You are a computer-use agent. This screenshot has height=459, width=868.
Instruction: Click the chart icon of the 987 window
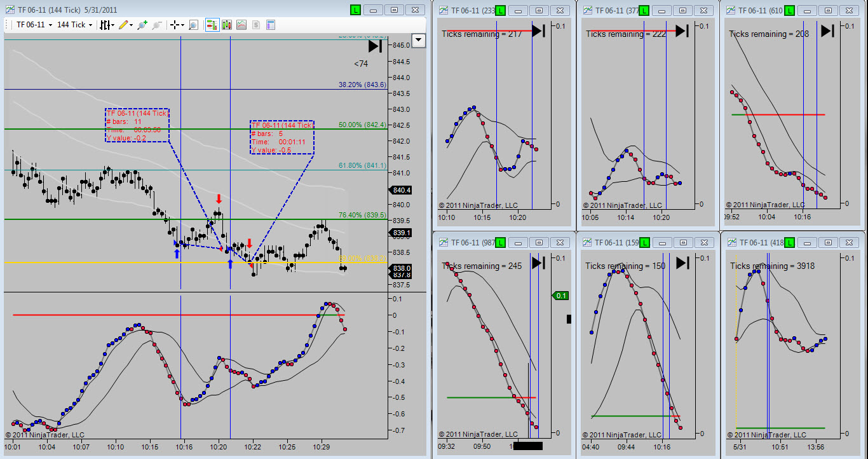[x=443, y=242]
